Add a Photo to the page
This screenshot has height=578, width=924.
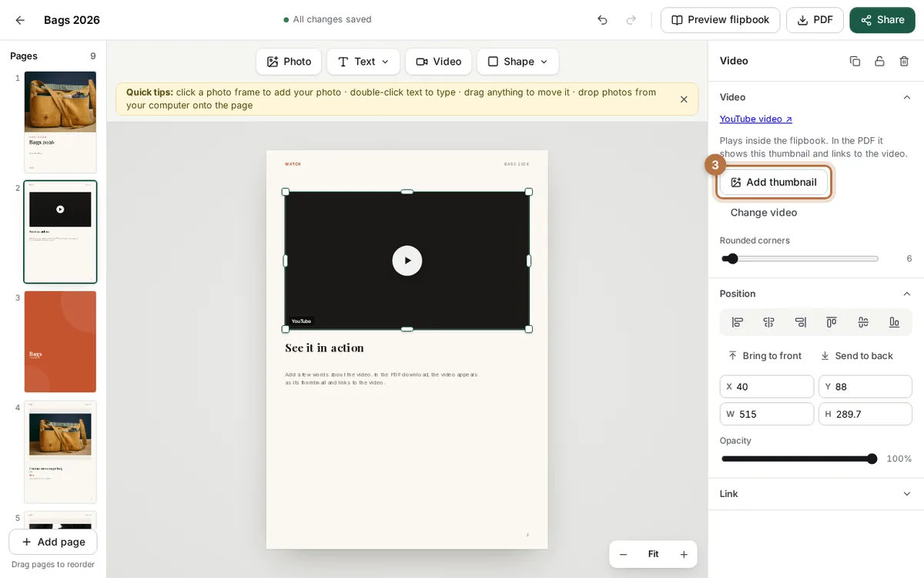289,62
